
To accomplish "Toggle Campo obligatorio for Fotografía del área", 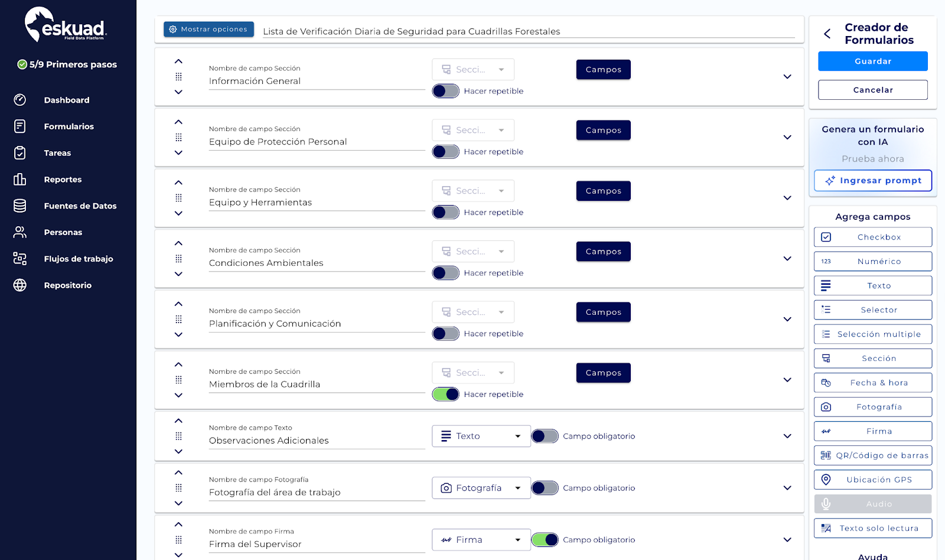I will pos(545,488).
